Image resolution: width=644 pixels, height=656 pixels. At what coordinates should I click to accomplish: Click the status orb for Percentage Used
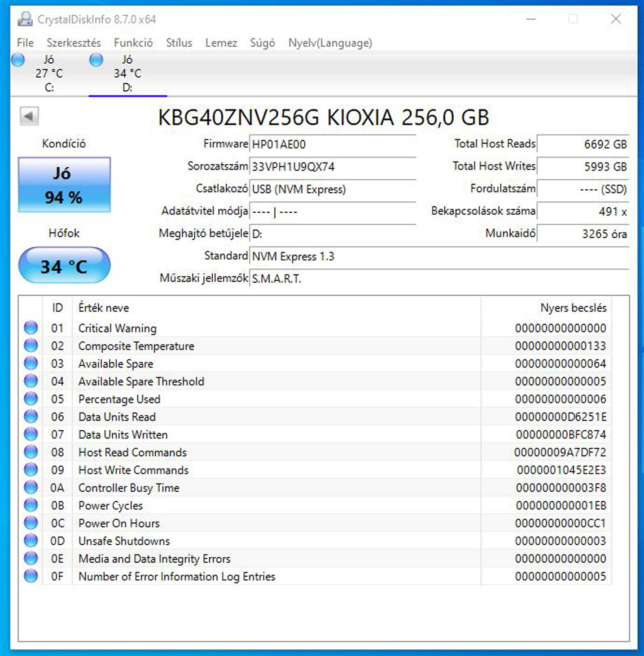31,398
